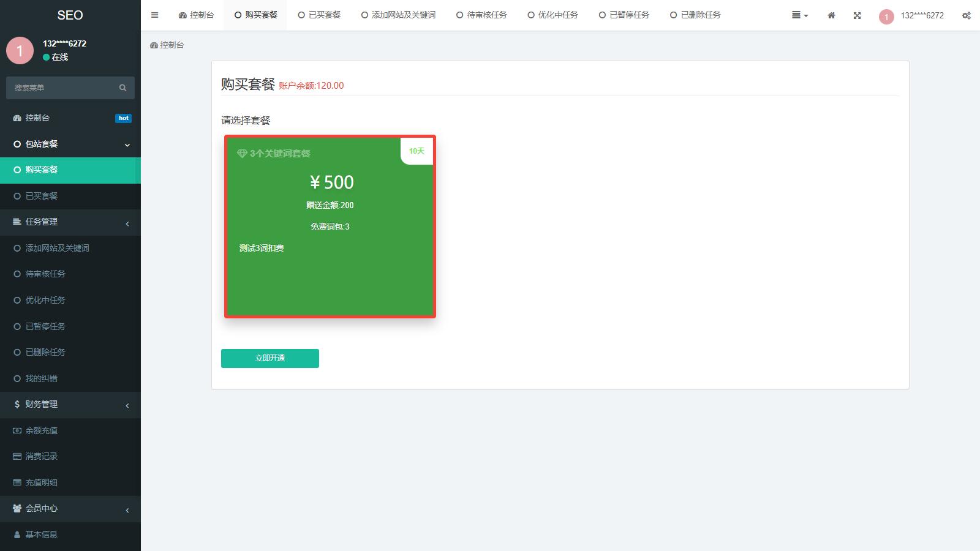This screenshot has width=980, height=551.
Task: Switch to the 待审核任务 tab
Action: (481, 15)
